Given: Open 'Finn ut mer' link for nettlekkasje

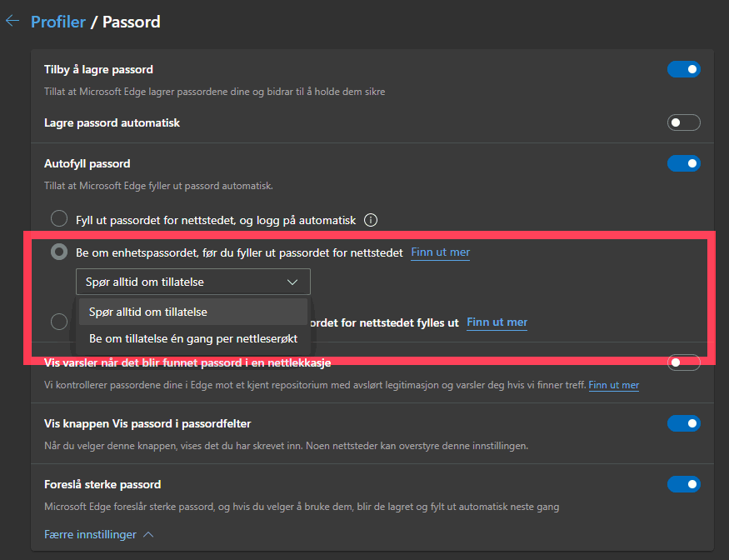Looking at the screenshot, I should (613, 385).
